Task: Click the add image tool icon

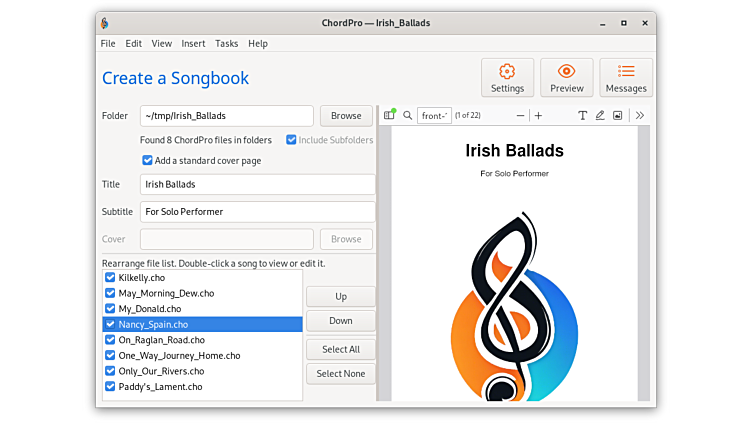Action: tap(617, 116)
